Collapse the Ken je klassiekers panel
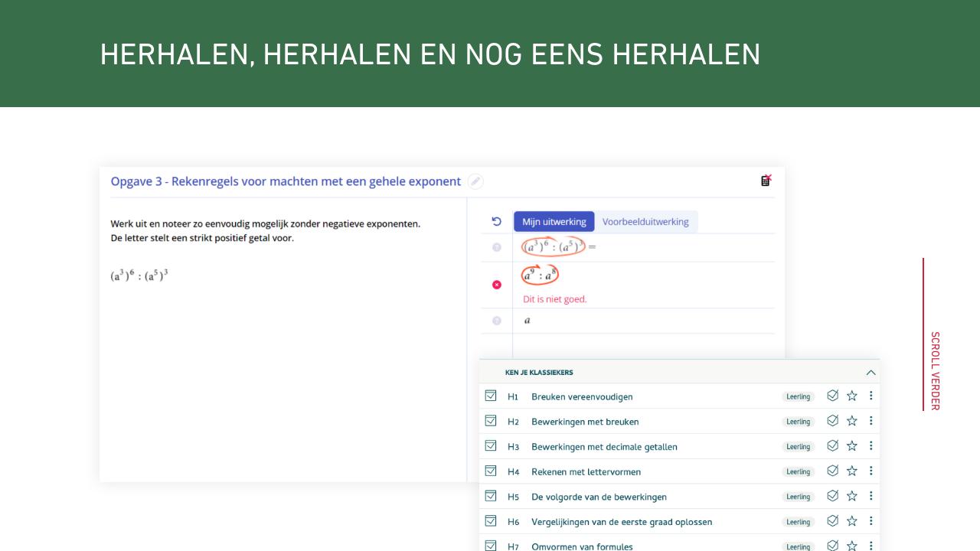 (869, 373)
